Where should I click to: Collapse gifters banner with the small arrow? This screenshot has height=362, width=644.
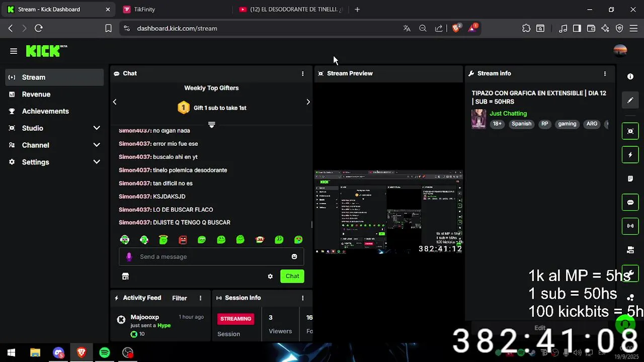pos(211,125)
